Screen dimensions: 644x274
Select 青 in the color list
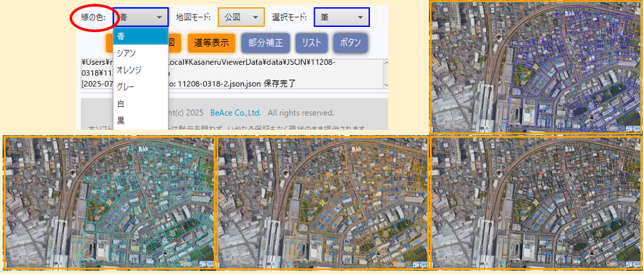click(141, 36)
